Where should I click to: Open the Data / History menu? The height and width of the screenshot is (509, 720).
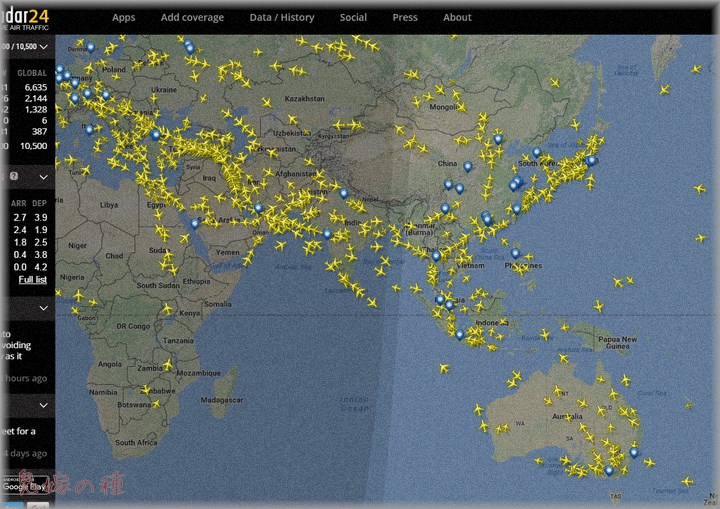[x=281, y=17]
